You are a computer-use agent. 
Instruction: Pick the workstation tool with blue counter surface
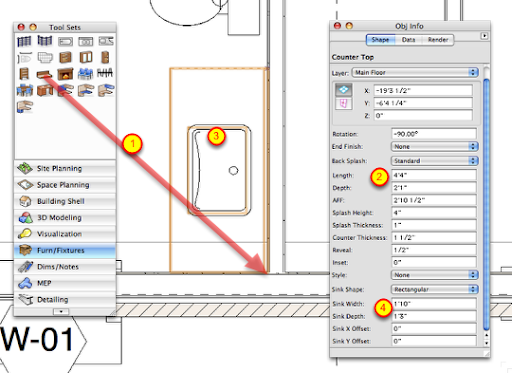click(x=86, y=90)
